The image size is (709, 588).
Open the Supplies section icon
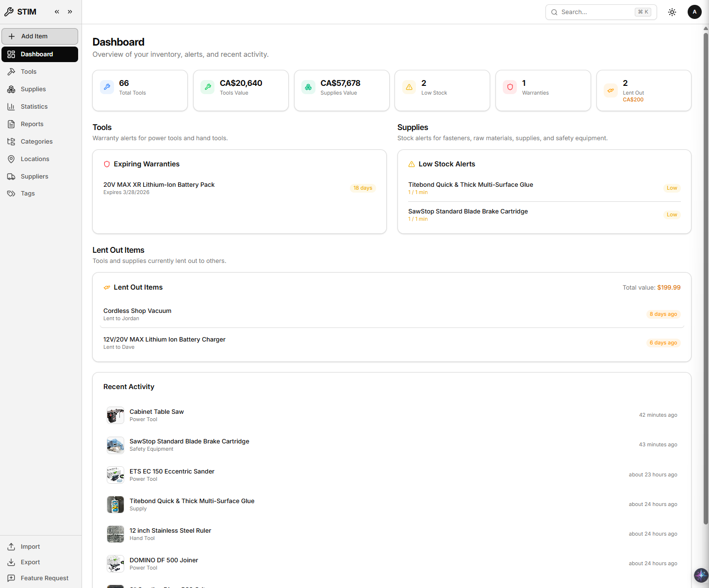click(x=12, y=89)
